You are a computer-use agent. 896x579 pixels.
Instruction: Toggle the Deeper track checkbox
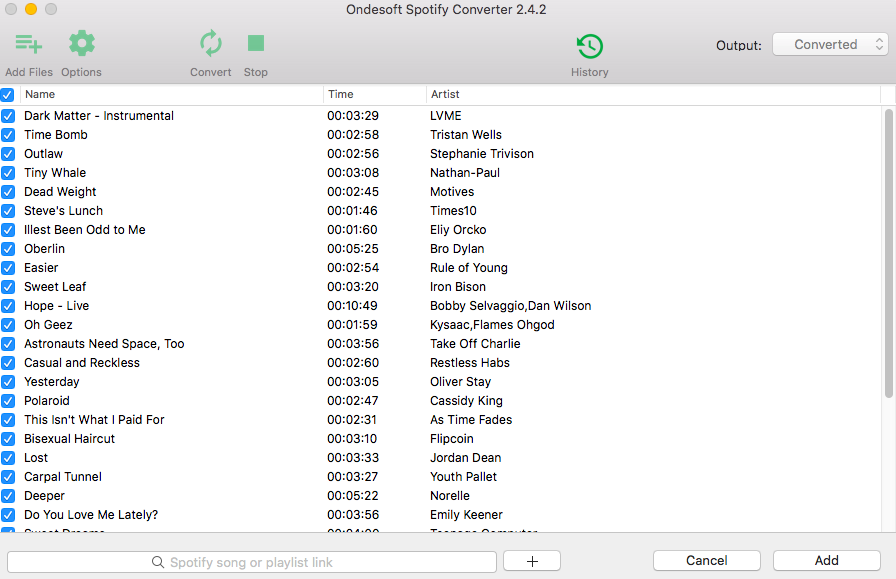pos(8,496)
